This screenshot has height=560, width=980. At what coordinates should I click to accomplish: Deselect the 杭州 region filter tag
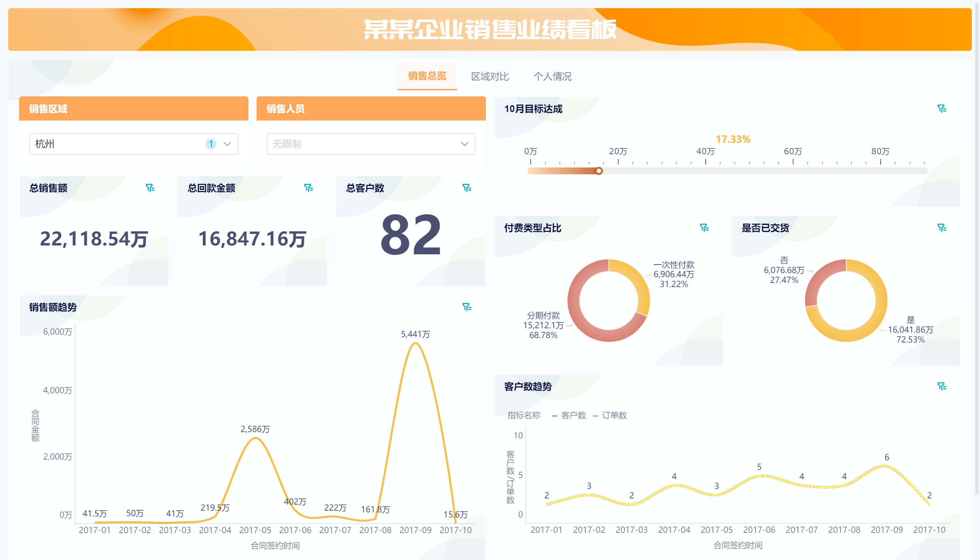(211, 144)
